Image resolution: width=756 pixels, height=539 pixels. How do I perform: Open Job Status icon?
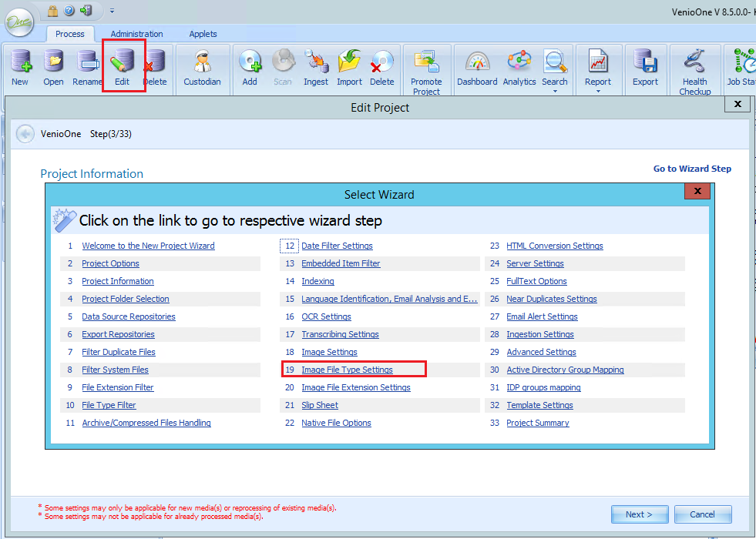tap(744, 61)
